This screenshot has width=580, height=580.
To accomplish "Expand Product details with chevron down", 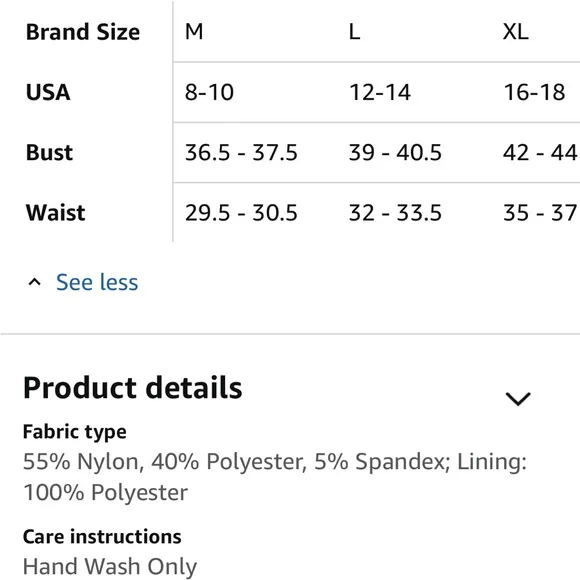I will click(x=518, y=399).
